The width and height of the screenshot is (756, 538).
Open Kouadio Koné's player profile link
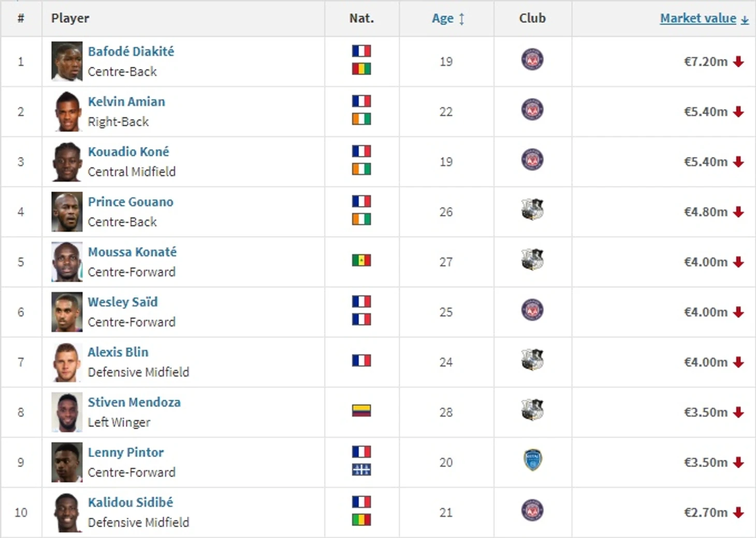pyautogui.click(x=128, y=152)
